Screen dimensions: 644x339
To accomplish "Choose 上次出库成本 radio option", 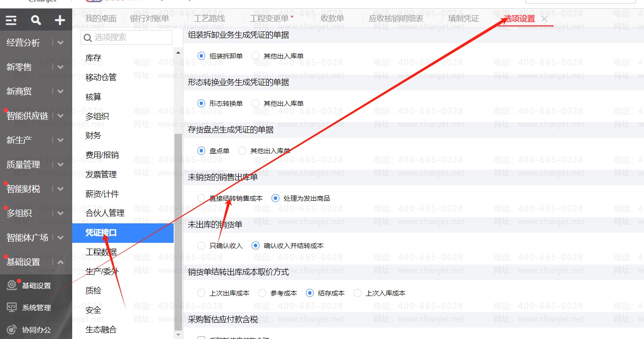I will coord(202,293).
